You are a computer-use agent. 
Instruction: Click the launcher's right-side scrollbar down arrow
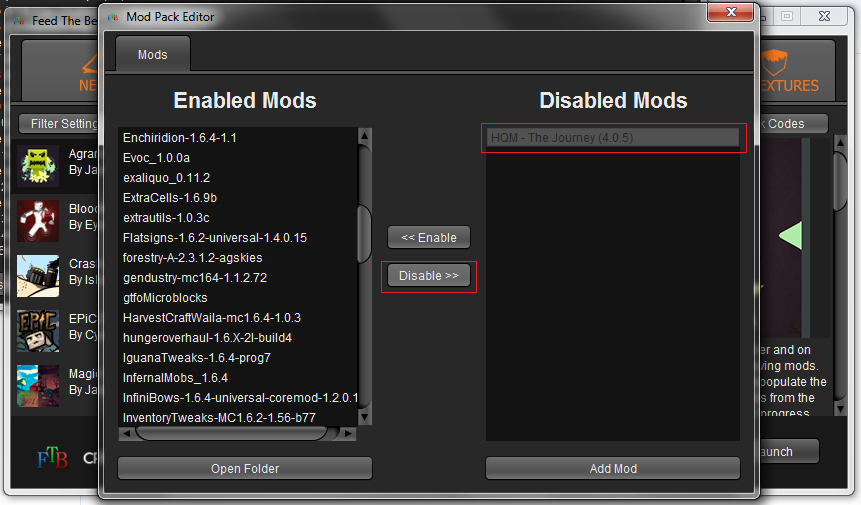(840, 408)
